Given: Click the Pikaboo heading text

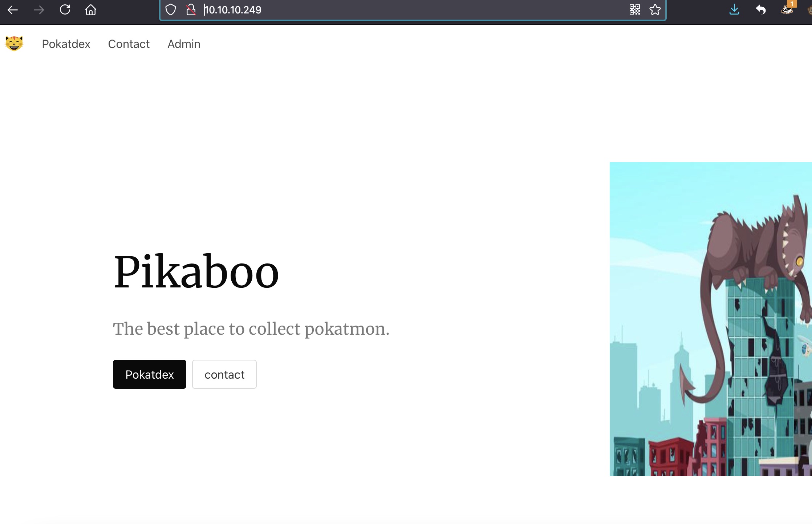Looking at the screenshot, I should coord(196,272).
